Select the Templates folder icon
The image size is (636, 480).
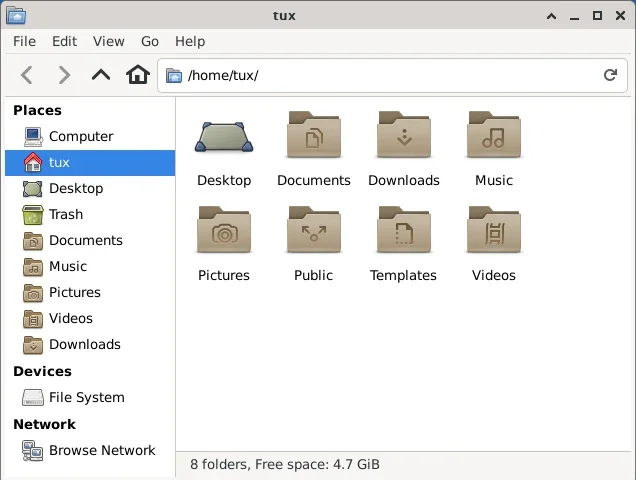(404, 232)
